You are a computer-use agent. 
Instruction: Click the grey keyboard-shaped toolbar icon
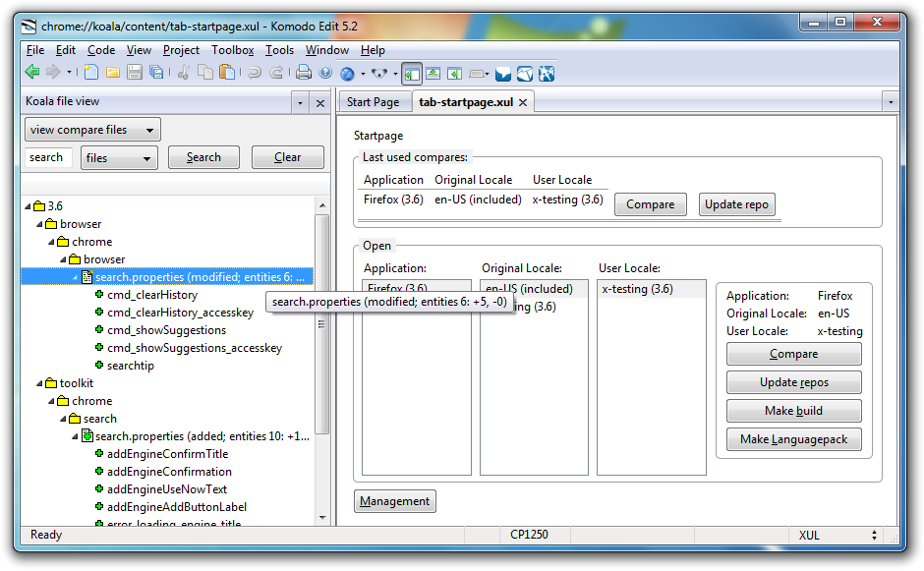[x=477, y=74]
